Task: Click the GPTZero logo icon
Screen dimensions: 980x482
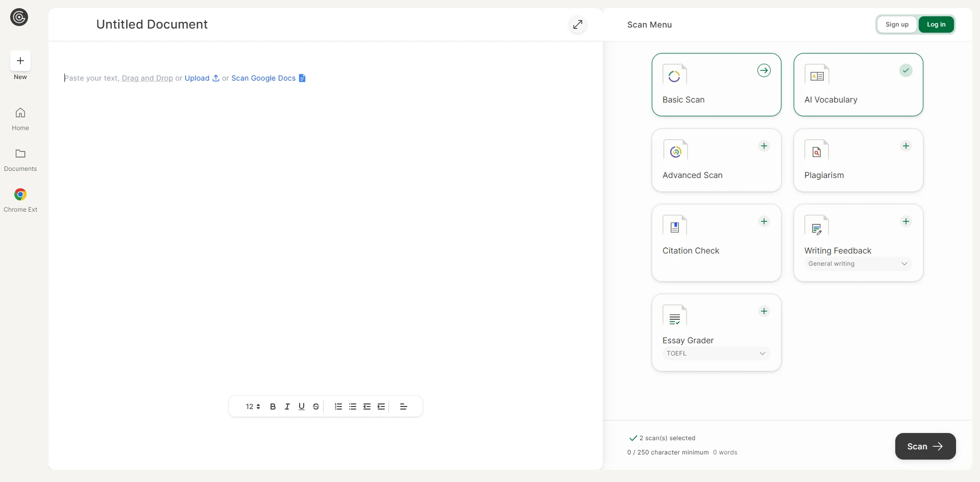Action: (x=19, y=17)
